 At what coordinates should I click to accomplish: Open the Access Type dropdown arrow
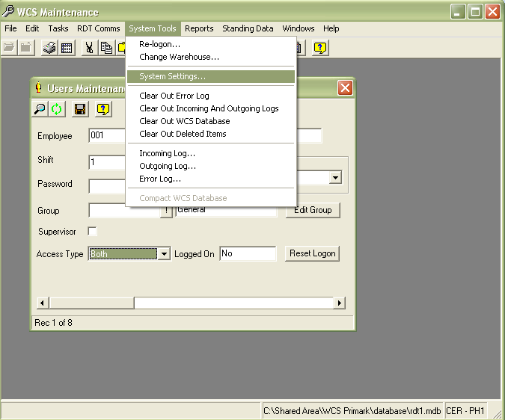164,254
